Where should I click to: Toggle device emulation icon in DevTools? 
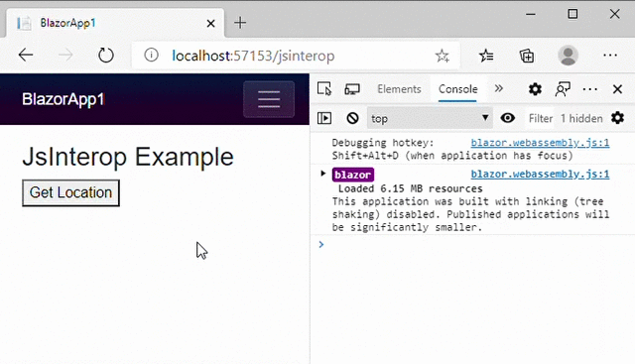pos(352,88)
